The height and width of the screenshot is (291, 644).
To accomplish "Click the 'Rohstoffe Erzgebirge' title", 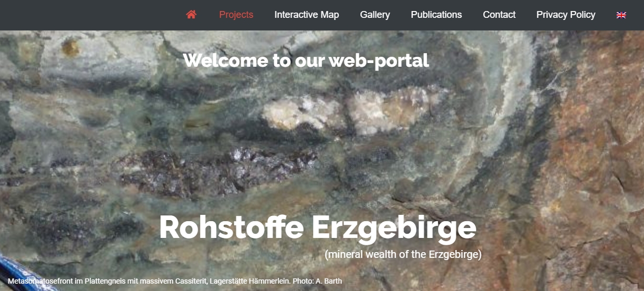I will click(x=318, y=227).
